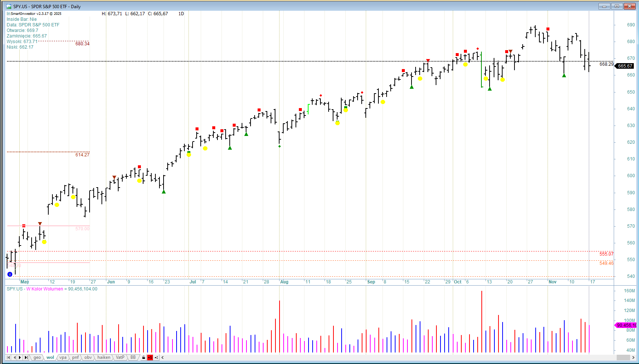Toggle the interval-link I icon
The image size is (639, 364).
156,358
